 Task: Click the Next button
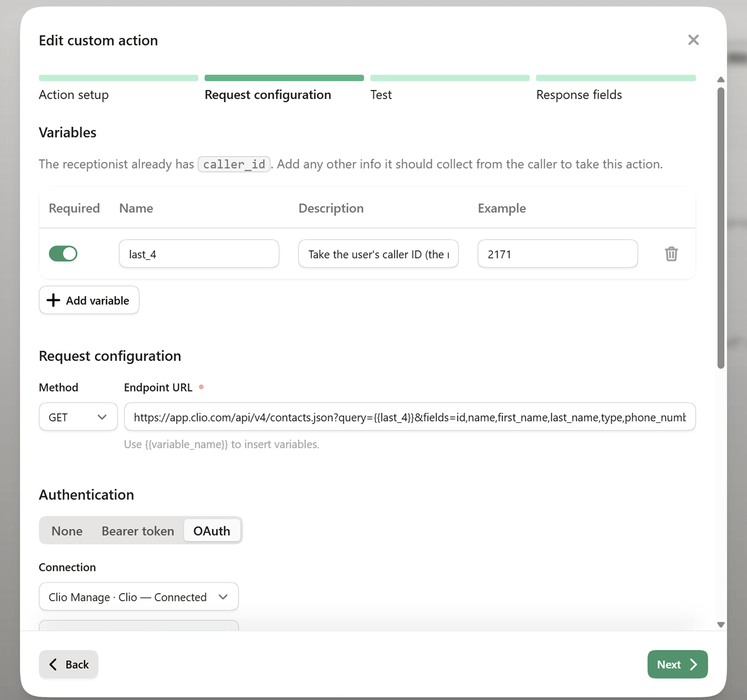coord(677,664)
